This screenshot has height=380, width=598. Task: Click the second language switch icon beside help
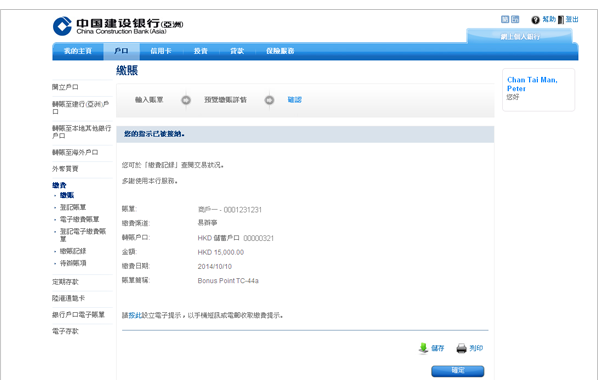[x=515, y=19]
